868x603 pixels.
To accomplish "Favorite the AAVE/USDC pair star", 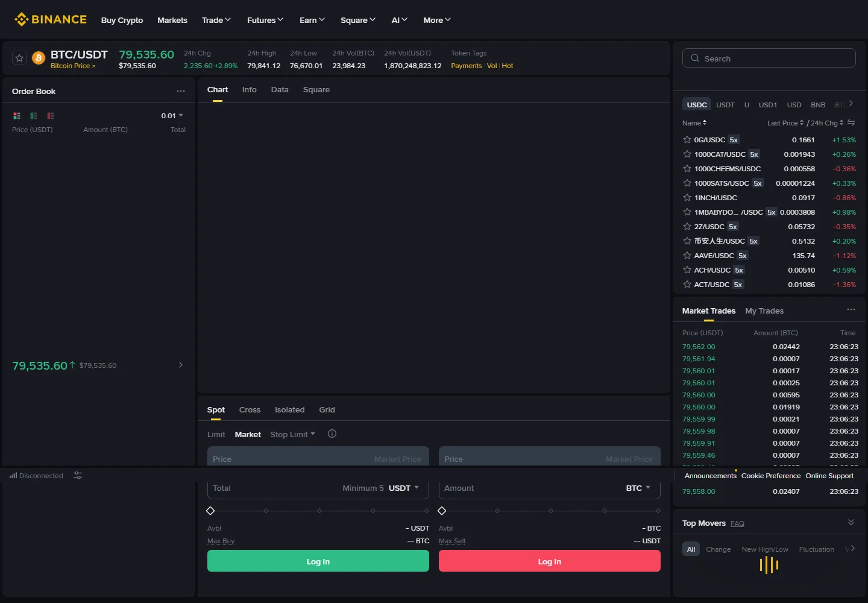I will (x=687, y=255).
